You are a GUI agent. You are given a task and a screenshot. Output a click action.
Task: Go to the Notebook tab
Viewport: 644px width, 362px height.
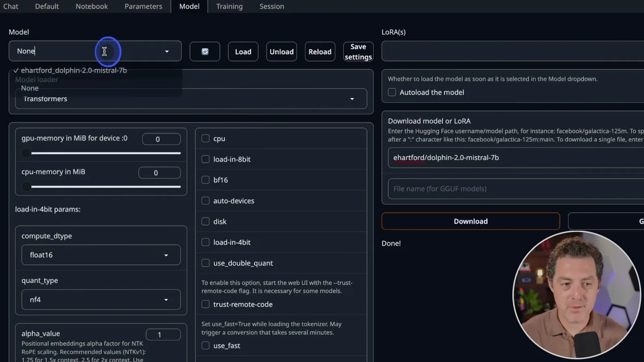coord(92,6)
